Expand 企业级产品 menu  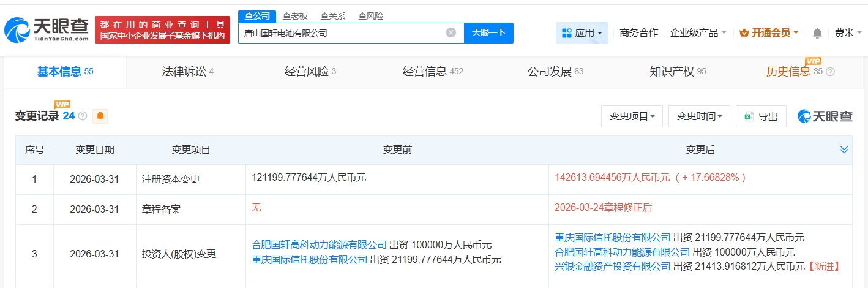pos(698,33)
